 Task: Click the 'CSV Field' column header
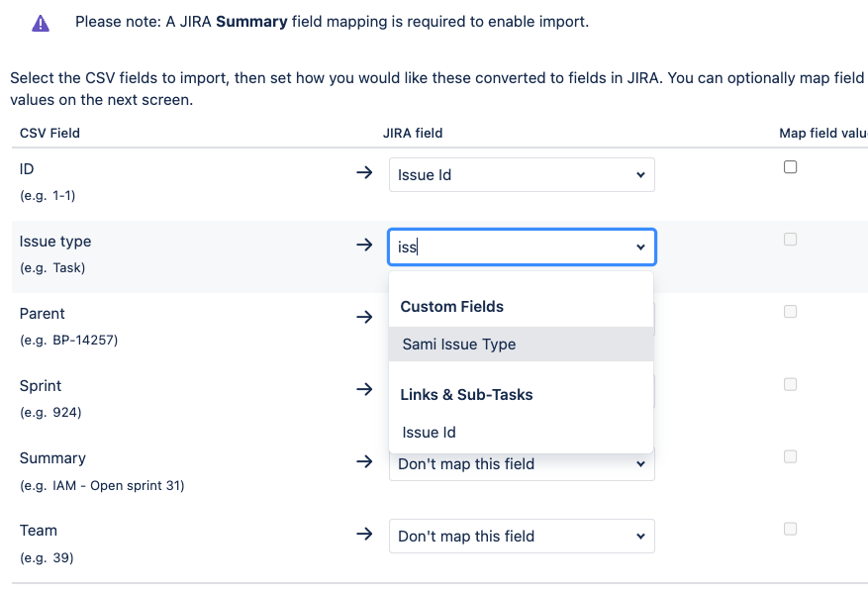click(49, 134)
